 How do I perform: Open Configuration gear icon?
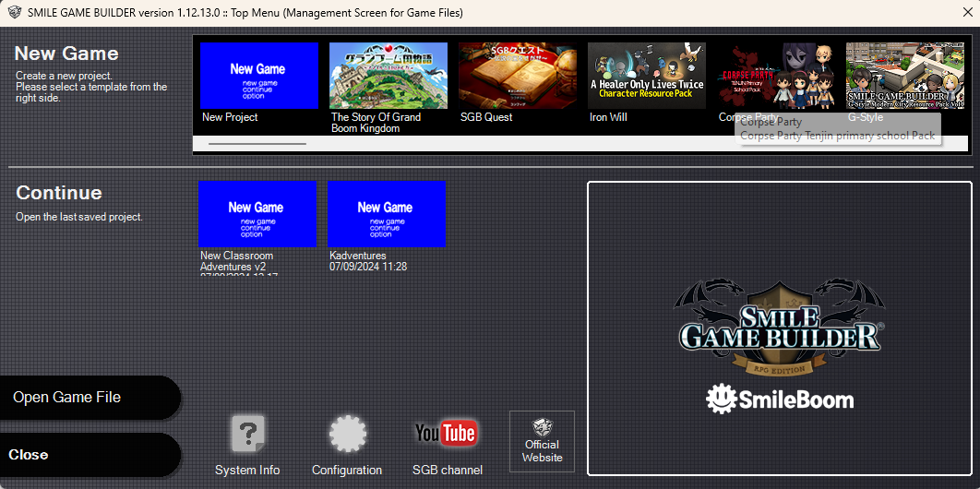coord(347,435)
